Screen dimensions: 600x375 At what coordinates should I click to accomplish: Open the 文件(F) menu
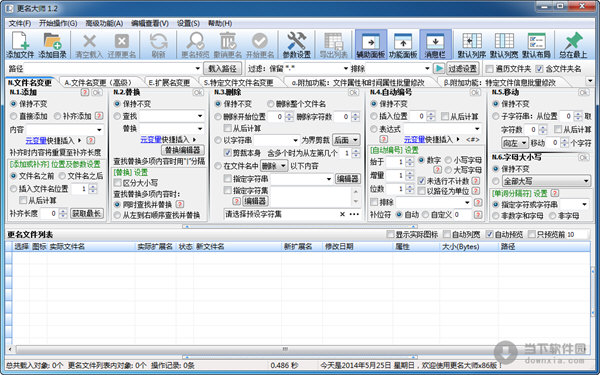click(20, 23)
